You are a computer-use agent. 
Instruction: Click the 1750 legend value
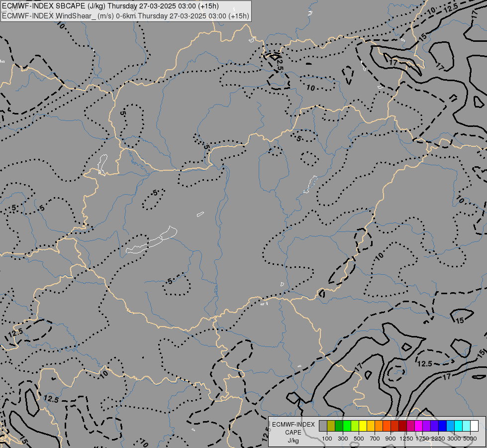coord(422,439)
